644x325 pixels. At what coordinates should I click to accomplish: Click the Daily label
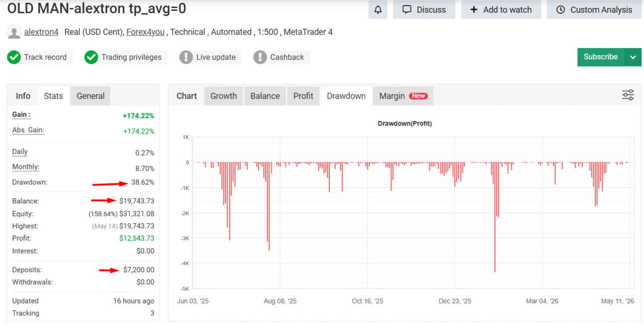20,152
